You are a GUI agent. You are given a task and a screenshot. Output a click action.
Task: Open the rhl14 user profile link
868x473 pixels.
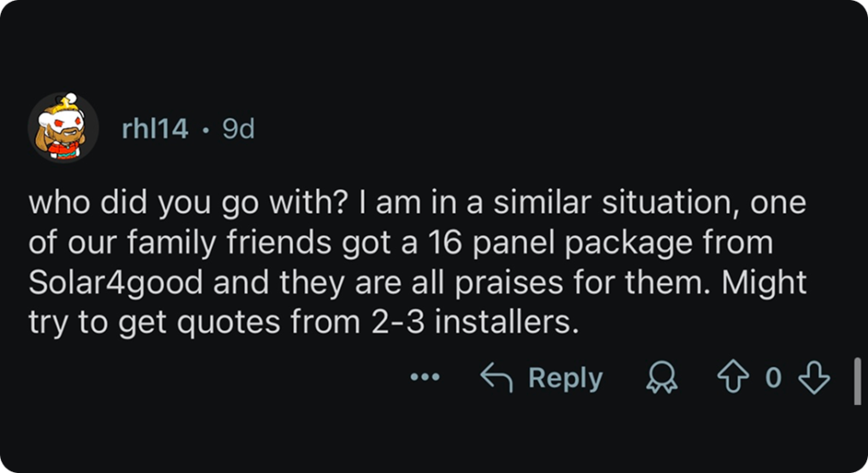(155, 130)
